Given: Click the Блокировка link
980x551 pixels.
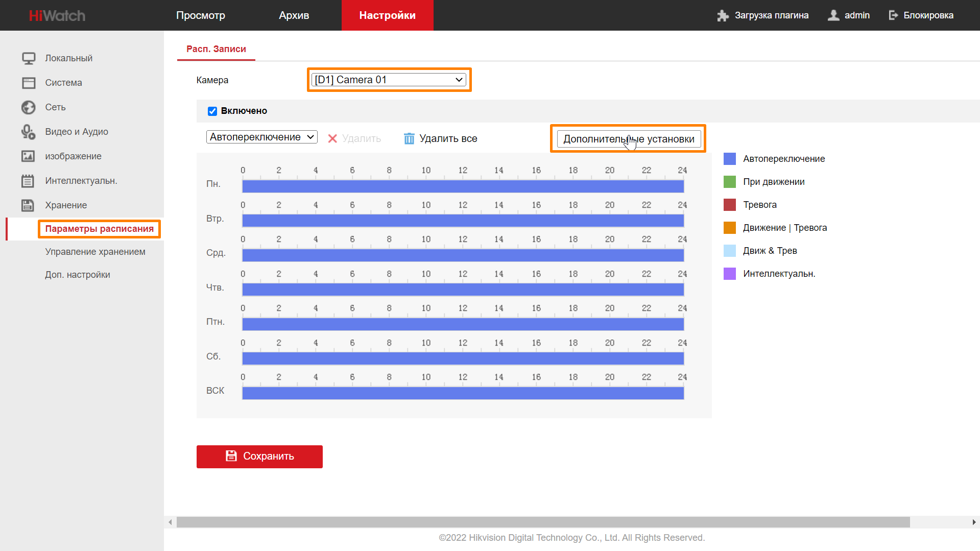Looking at the screenshot, I should [x=928, y=15].
